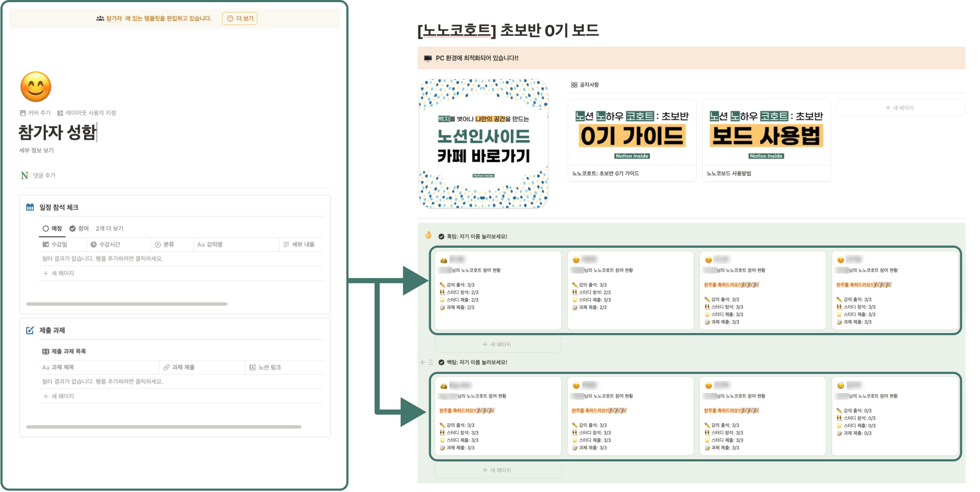The width and height of the screenshot is (980, 492).
Task: Click 새 페이지 below the 백팀 gallery
Action: tap(498, 470)
